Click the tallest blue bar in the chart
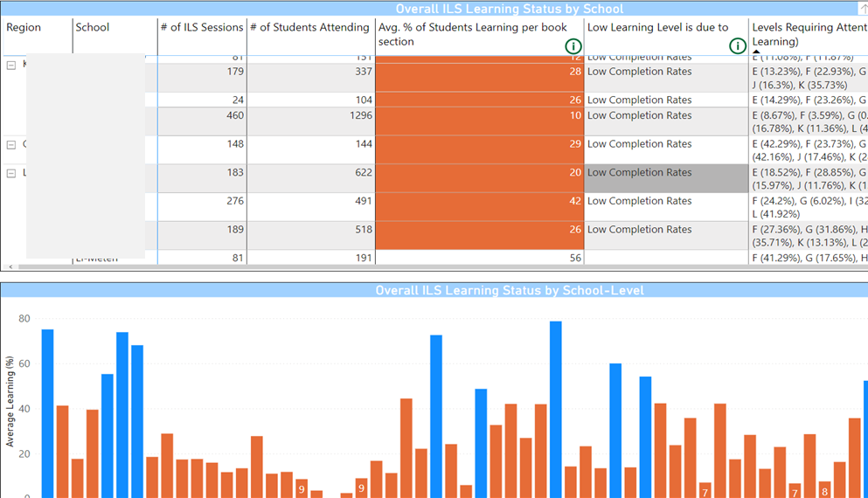 tap(556, 410)
